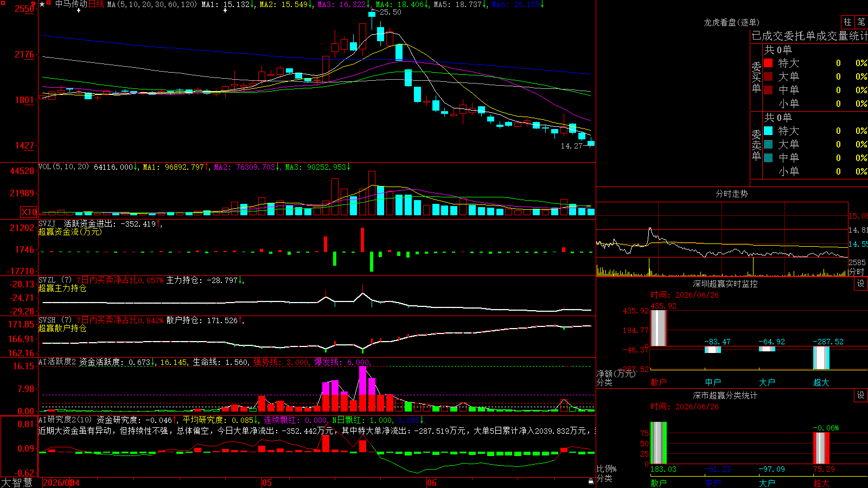The image size is (868, 488).
Task: Click the dark red 中单 buy-order swatch
Action: click(x=768, y=89)
